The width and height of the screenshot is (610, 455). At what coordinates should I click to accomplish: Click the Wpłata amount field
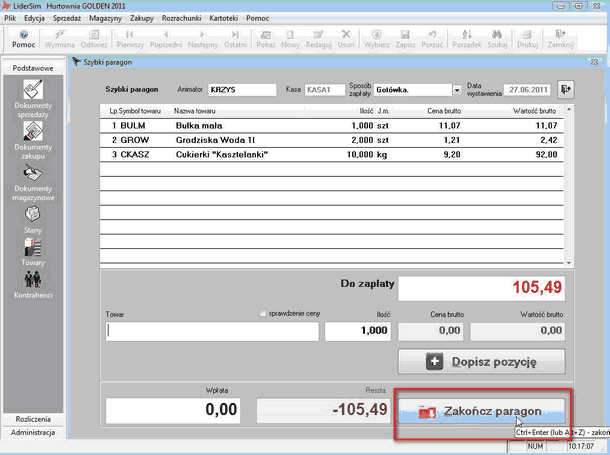pyautogui.click(x=173, y=410)
